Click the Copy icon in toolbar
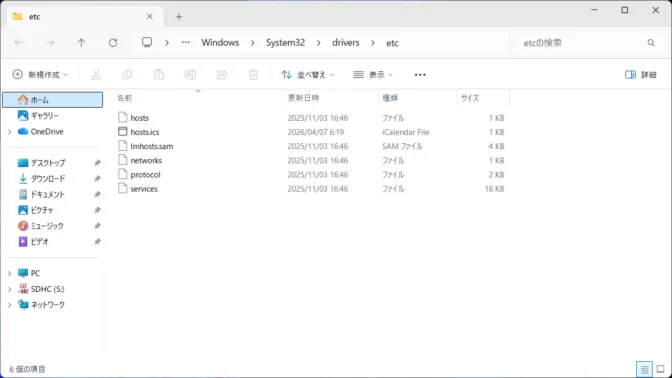This screenshot has width=672, height=378. click(x=127, y=75)
